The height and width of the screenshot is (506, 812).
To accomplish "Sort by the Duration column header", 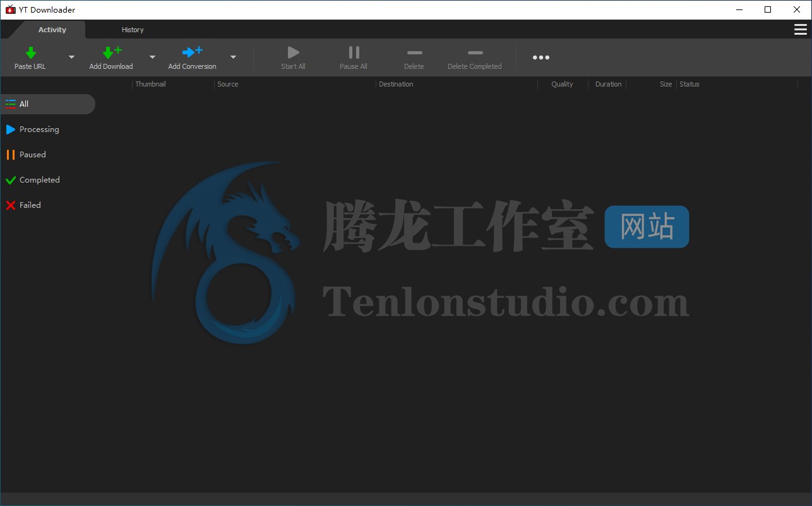I will pos(607,84).
